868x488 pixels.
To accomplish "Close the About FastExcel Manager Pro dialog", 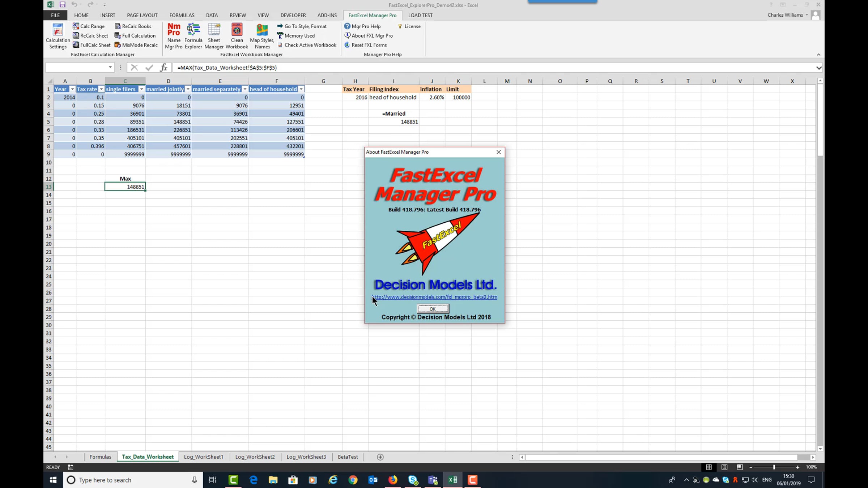I will [499, 152].
